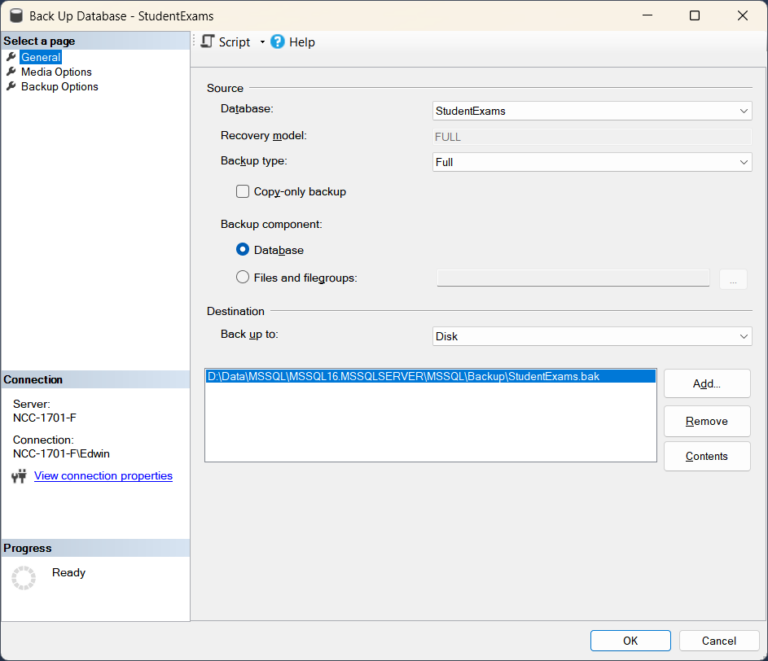Expand the Back up to Disk dropdown
Screen dimensions: 768x661
(x=591, y=337)
